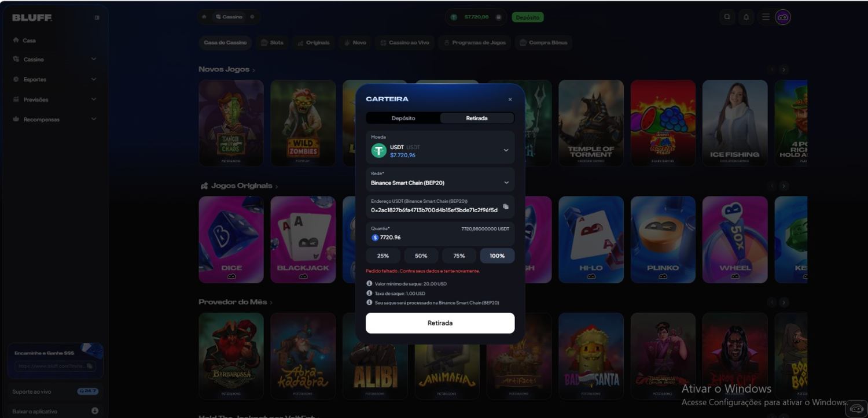Click the Cassino breadcrumb chip
The height and width of the screenshot is (418, 868).
230,17
